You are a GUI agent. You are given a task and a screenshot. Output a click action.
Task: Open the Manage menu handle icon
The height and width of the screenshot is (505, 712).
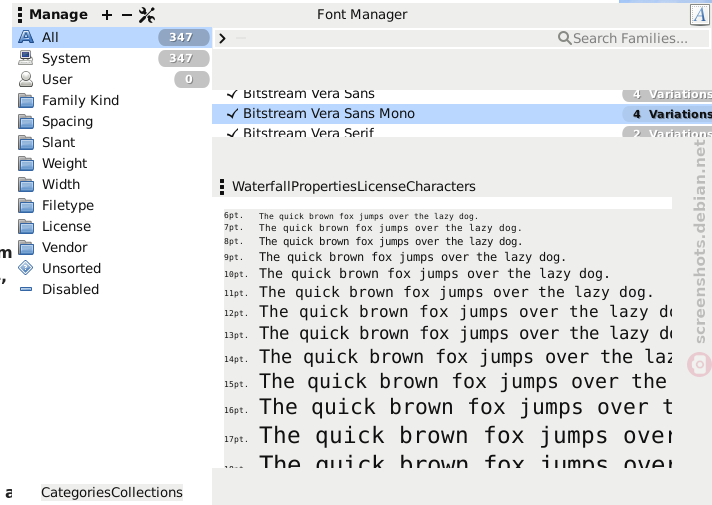(x=20, y=15)
